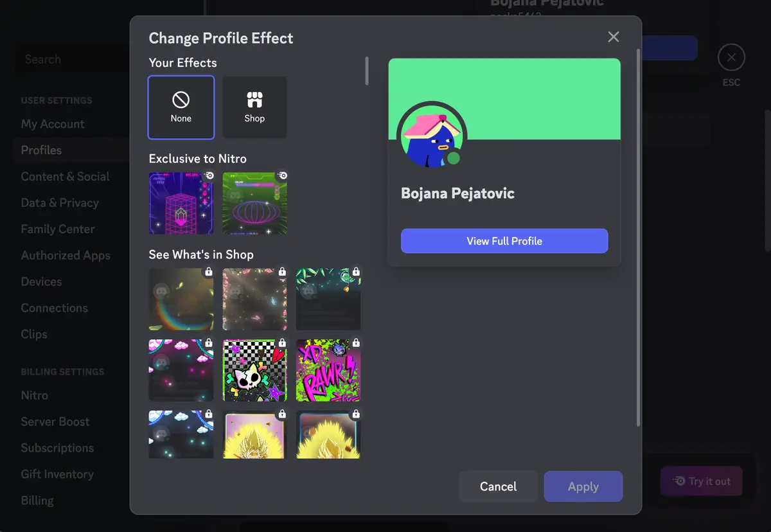This screenshot has width=771, height=532.
Task: Select the None profile effect option
Action: (x=181, y=107)
